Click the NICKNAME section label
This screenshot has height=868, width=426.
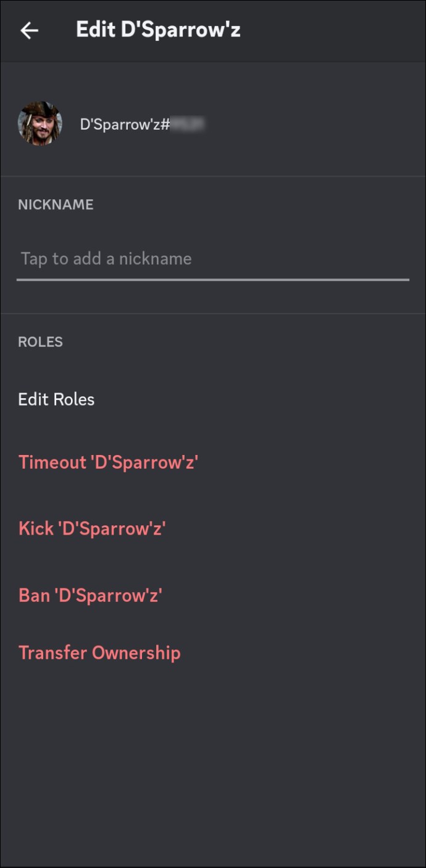56,204
